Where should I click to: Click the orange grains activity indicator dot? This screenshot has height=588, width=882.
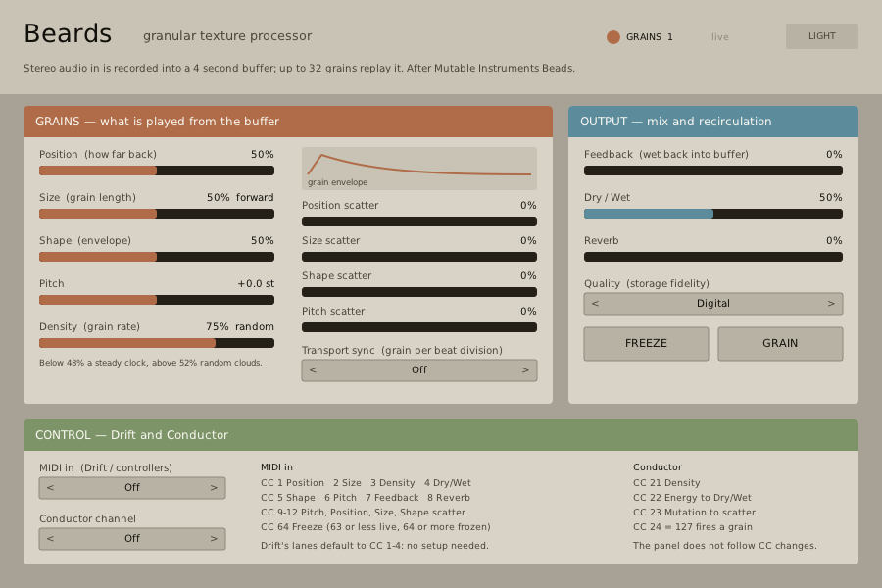pyautogui.click(x=613, y=37)
